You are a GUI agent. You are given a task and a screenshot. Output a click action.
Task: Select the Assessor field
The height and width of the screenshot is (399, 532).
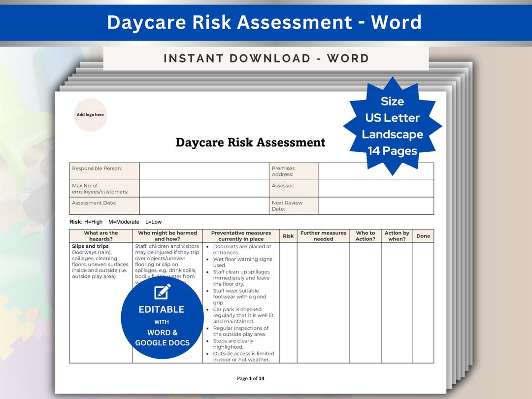pyautogui.click(x=376, y=188)
